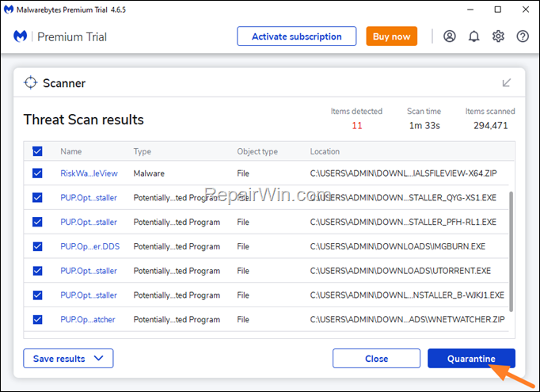Click the Scanner crosshair icon
The height and width of the screenshot is (392, 540).
click(30, 82)
